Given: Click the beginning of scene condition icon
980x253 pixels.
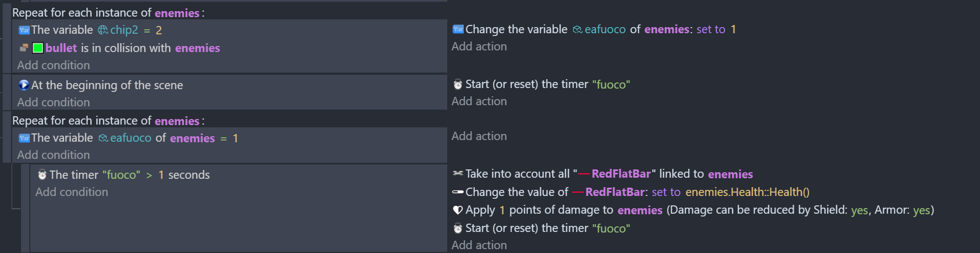Looking at the screenshot, I should click(24, 85).
